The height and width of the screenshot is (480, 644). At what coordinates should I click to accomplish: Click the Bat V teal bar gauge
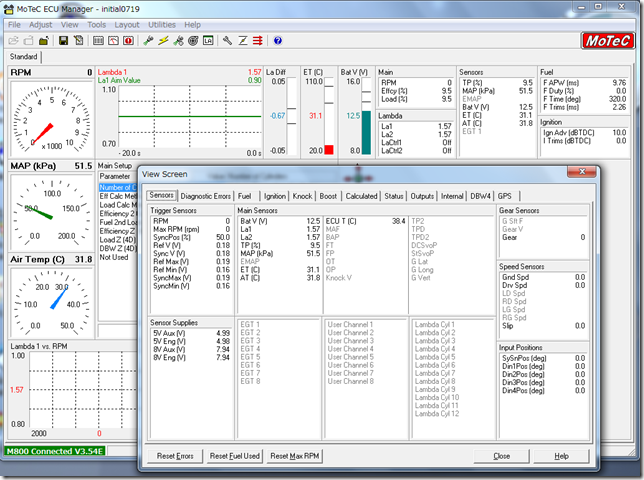[366, 116]
